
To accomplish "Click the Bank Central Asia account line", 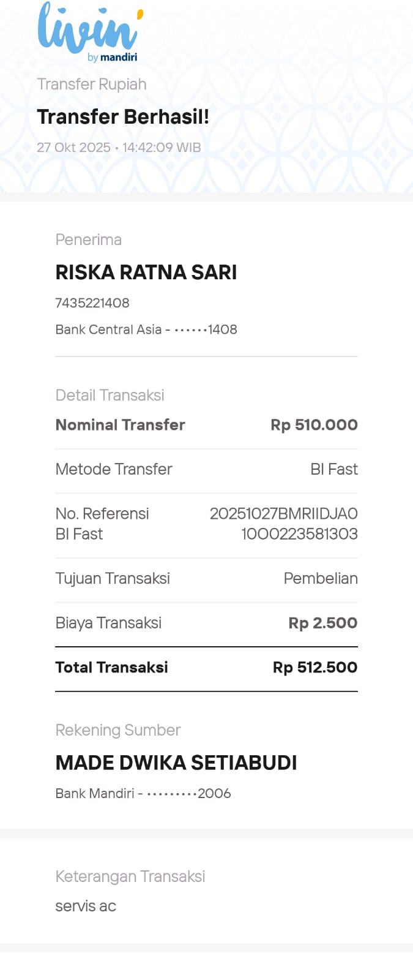I will click(146, 330).
